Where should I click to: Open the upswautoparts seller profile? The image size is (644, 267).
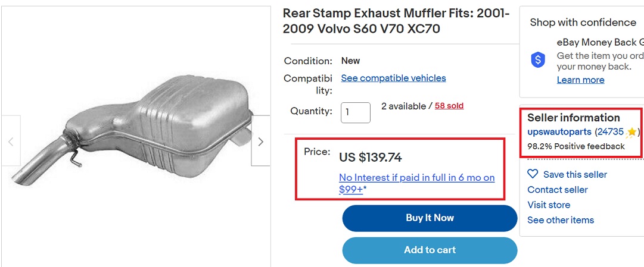(x=559, y=131)
